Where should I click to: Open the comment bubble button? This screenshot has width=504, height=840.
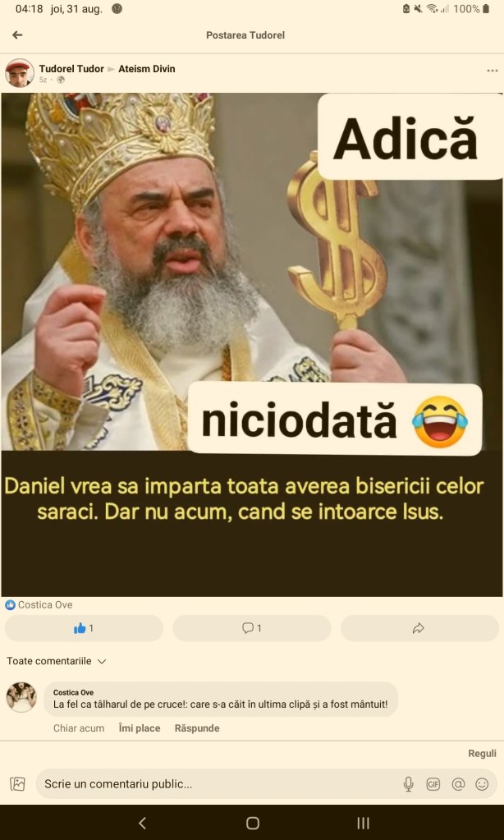click(x=252, y=628)
